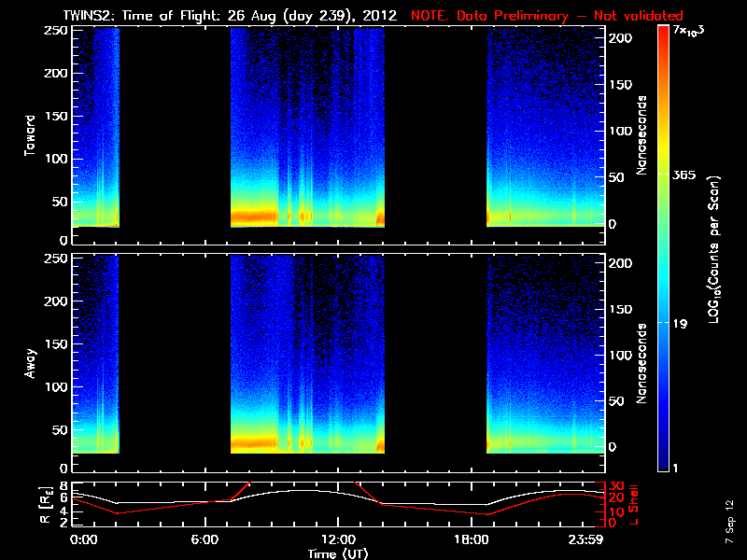Viewport: 747px width, 560px height.
Task: Click the "Away" y-axis label
Action: click(x=31, y=361)
